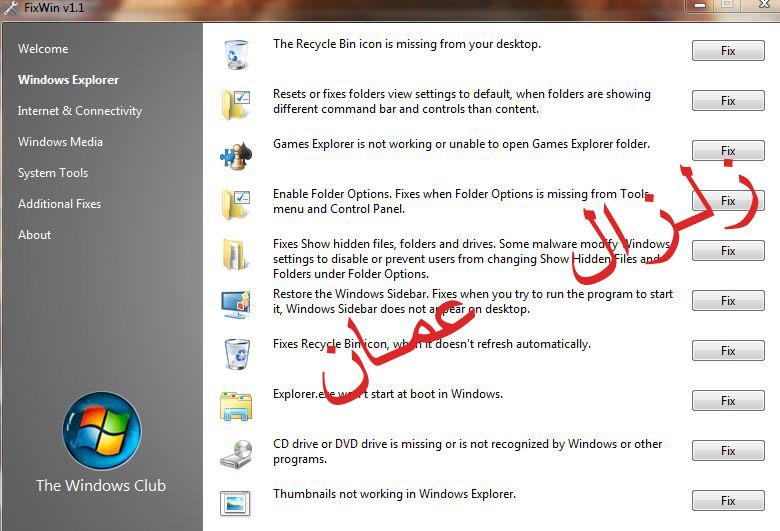This screenshot has height=531, width=780.
Task: Click the Recycle Bin missing icon
Action: click(238, 54)
